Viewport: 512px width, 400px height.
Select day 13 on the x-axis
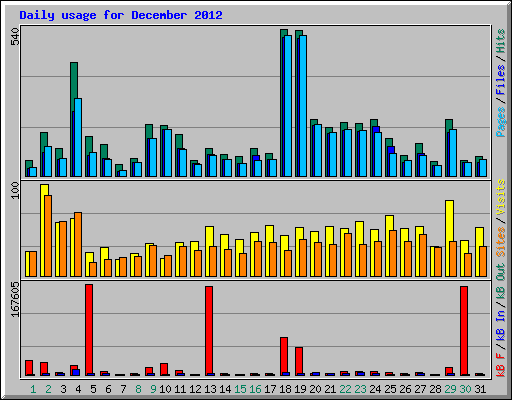coord(210,389)
